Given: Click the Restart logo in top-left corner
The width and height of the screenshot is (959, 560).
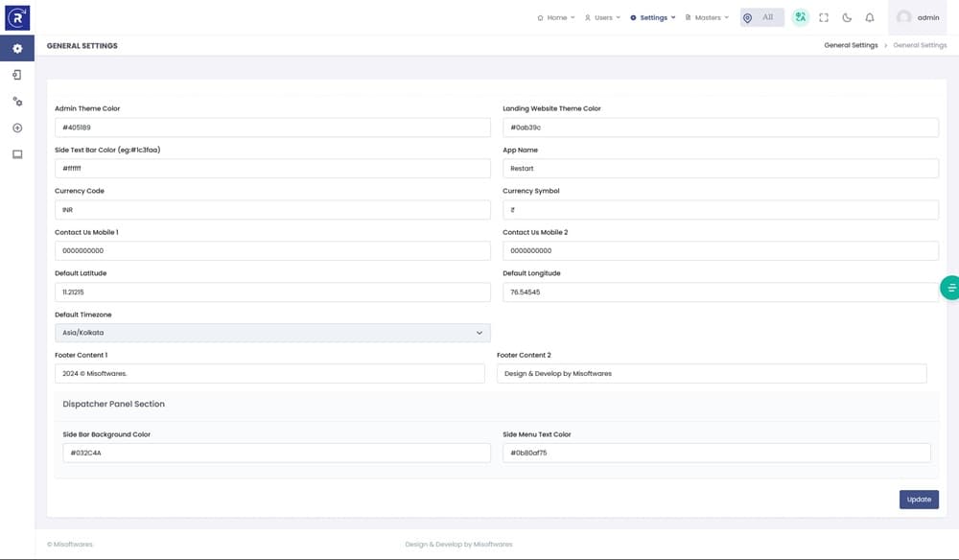Looking at the screenshot, I should point(17,17).
